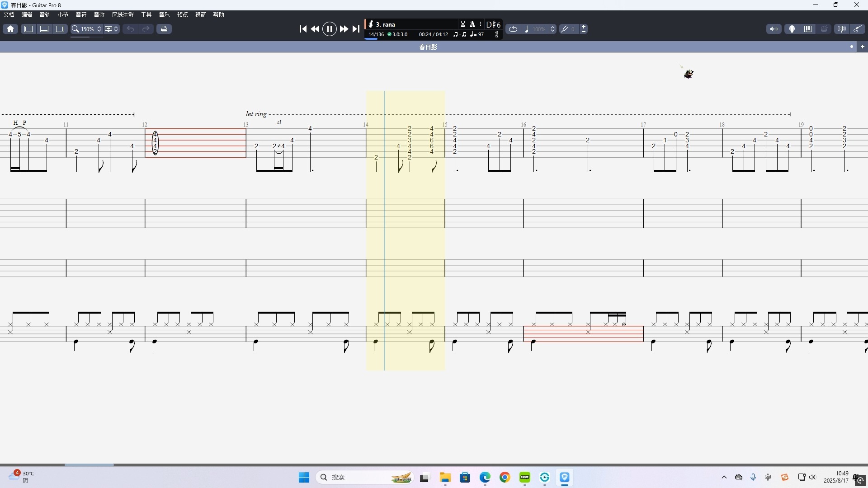Open the 音效 menu
The height and width of the screenshot is (488, 868).
[99, 15]
